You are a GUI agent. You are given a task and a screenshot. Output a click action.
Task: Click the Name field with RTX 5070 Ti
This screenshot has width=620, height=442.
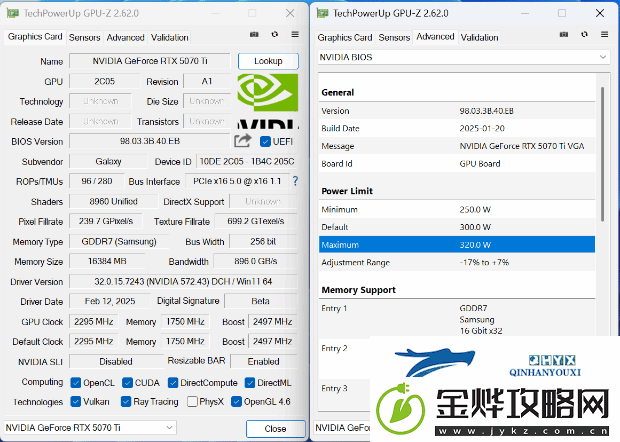150,61
